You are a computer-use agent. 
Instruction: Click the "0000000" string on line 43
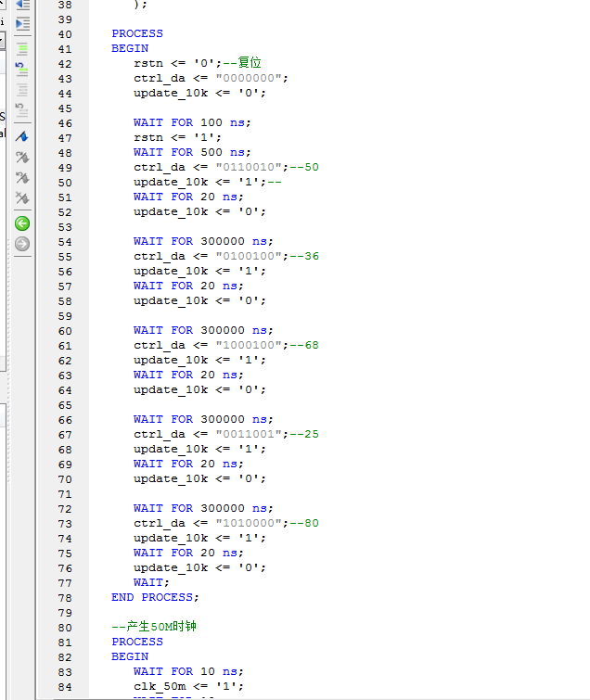tap(249, 78)
